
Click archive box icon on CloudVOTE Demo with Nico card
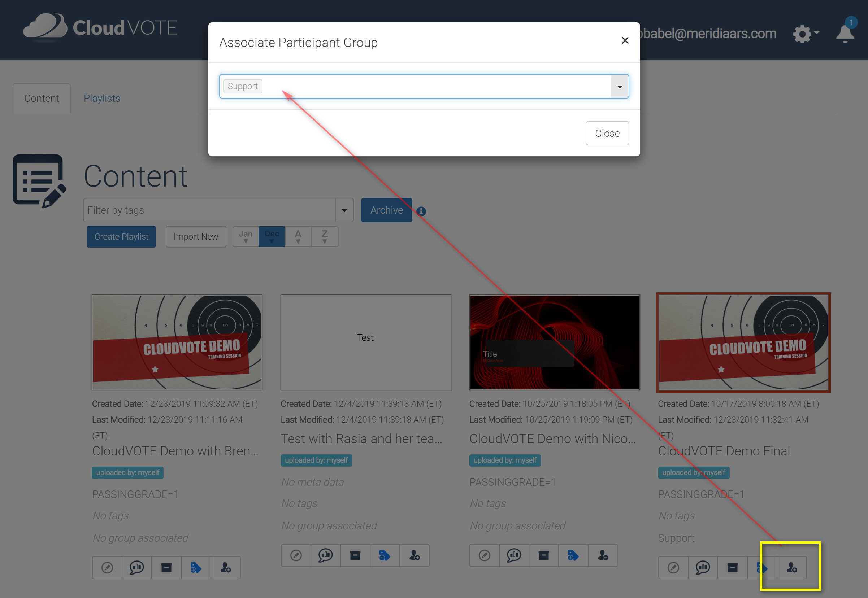(x=543, y=555)
